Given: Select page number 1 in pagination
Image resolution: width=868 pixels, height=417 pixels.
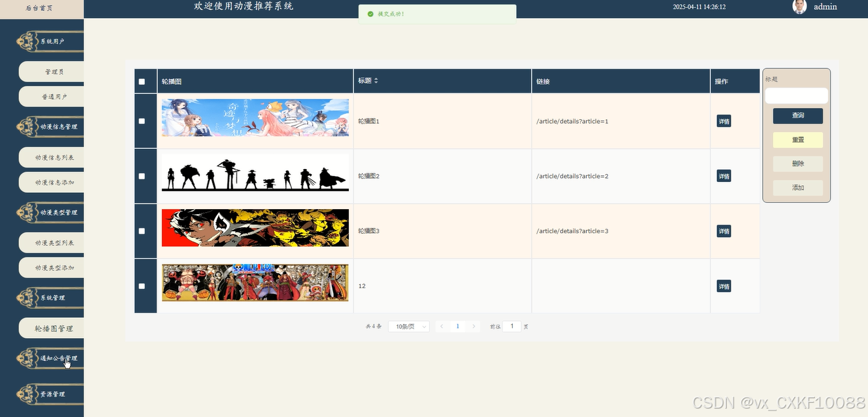Looking at the screenshot, I should pyautogui.click(x=458, y=326).
